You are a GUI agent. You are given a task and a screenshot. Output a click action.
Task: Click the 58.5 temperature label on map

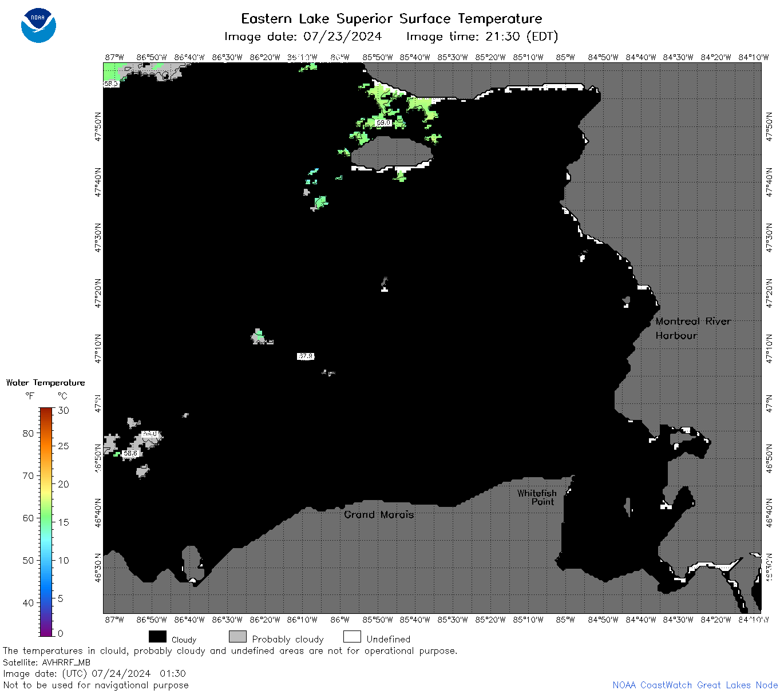[110, 84]
